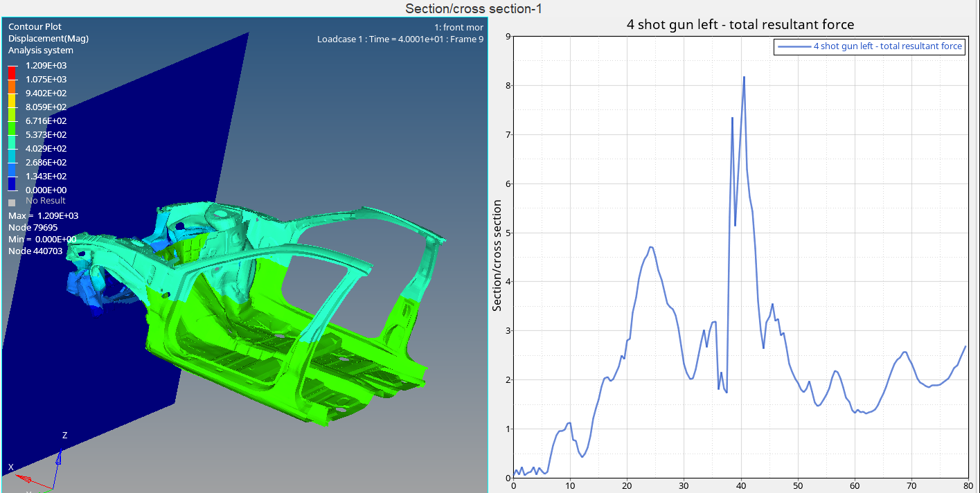Screen dimensions: 980x493
Task: Click the 'Min = 0.000E+00' note line
Action: click(42, 240)
